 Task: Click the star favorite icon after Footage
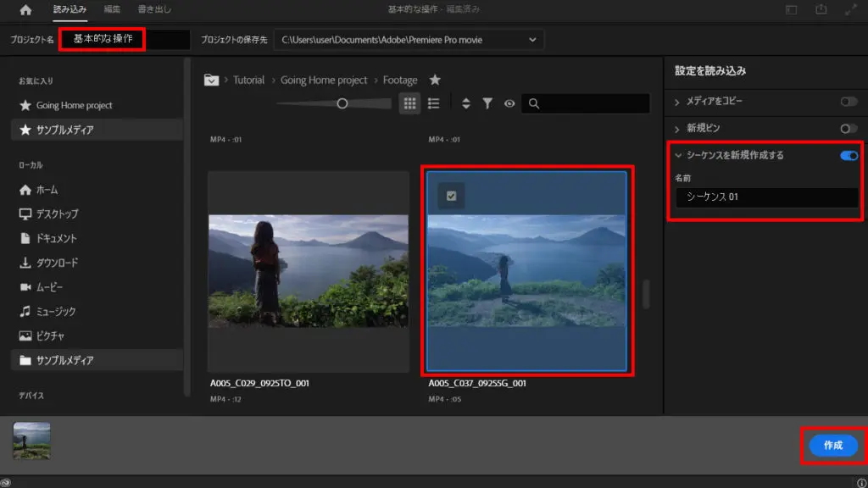tap(435, 80)
